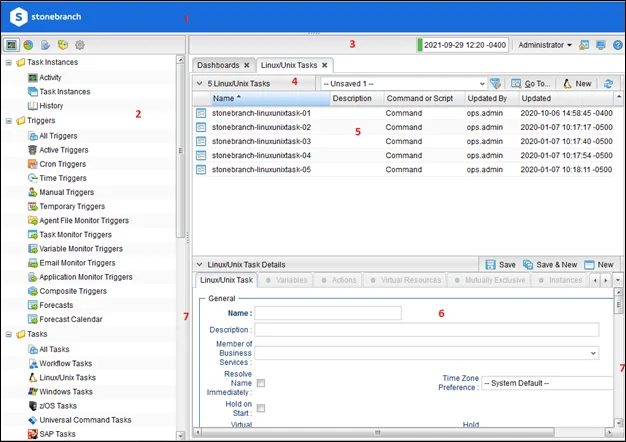Click the Automation Center monitor navigation icon
Viewport: 626px width, 442px height.
tap(12, 45)
